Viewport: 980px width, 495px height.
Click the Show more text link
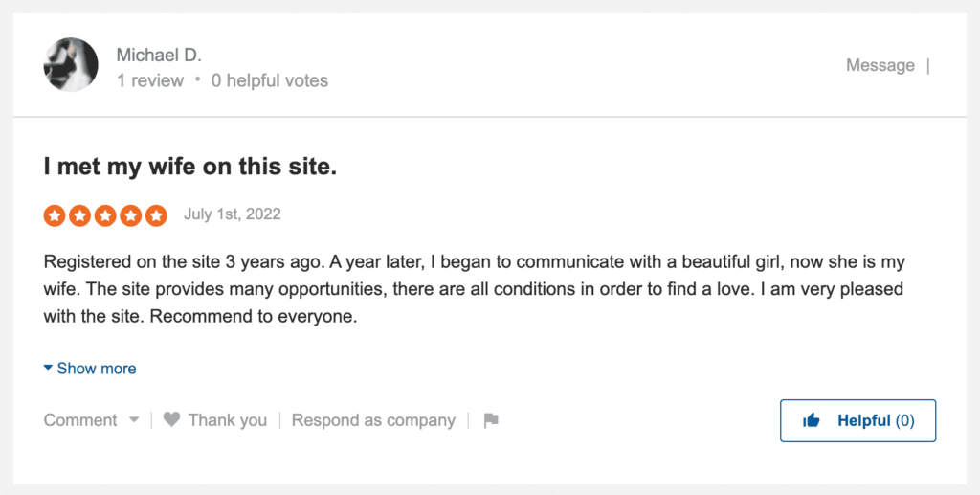[x=97, y=369]
